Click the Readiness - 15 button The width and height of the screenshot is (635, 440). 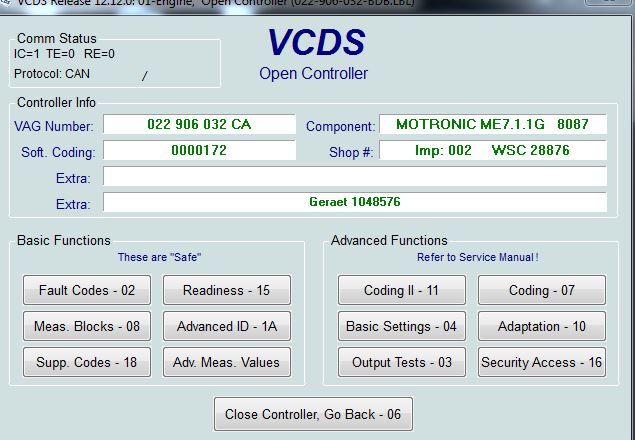(227, 290)
